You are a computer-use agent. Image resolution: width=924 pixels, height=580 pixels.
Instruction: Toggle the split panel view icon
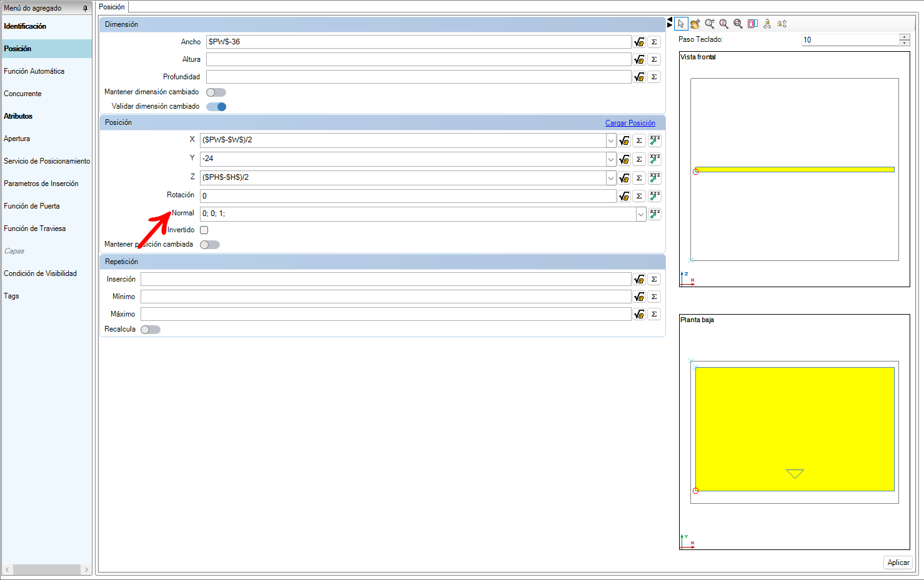(753, 24)
